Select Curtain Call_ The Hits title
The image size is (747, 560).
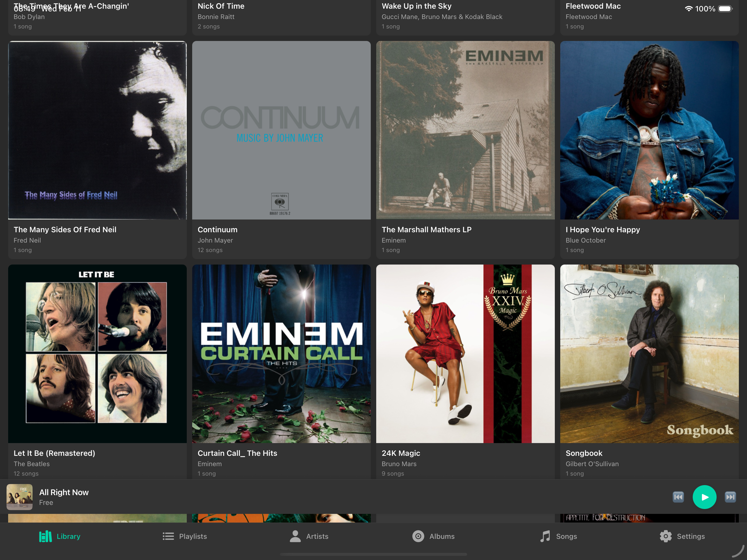tap(238, 453)
